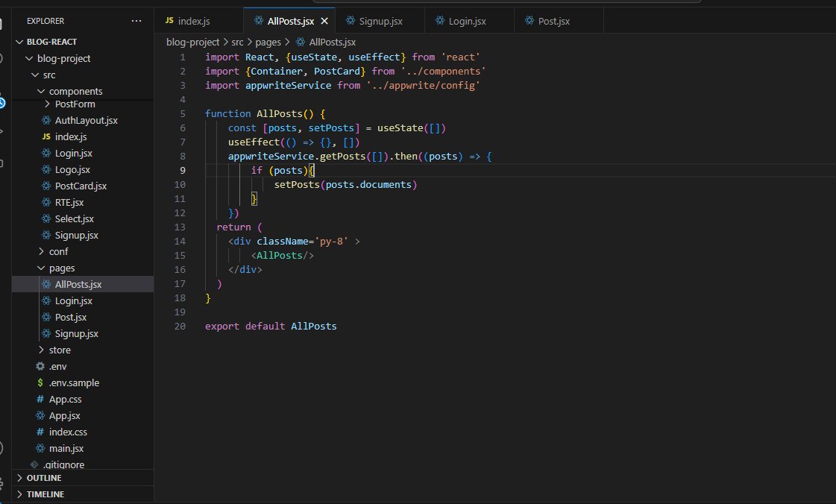This screenshot has height=504, width=836.
Task: Switch to the Post.jsx tab
Action: 559,21
